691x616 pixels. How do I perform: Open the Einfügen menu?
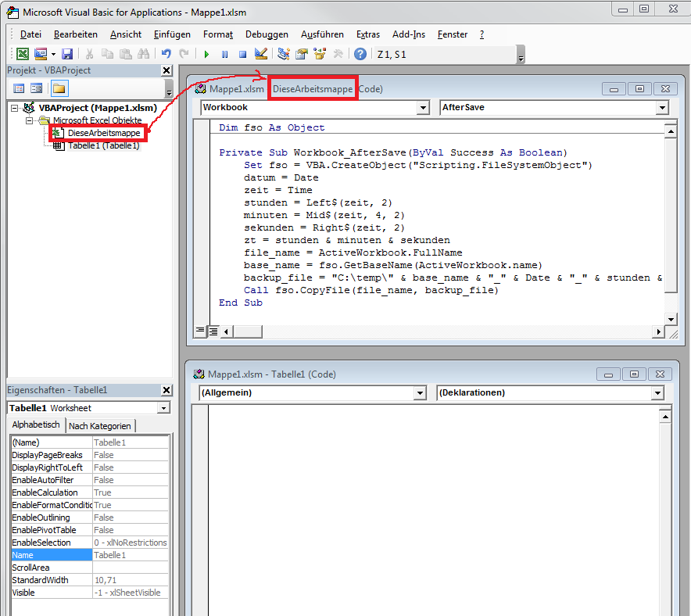click(x=172, y=34)
